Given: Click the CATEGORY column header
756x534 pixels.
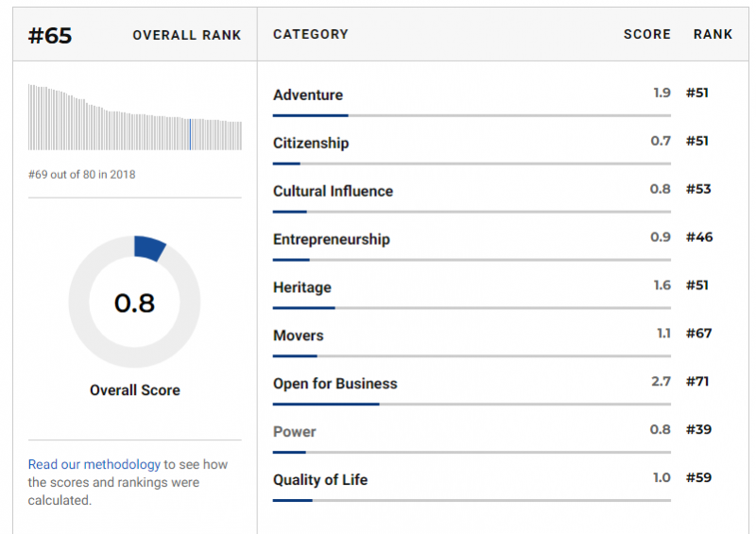Looking at the screenshot, I should (311, 34).
